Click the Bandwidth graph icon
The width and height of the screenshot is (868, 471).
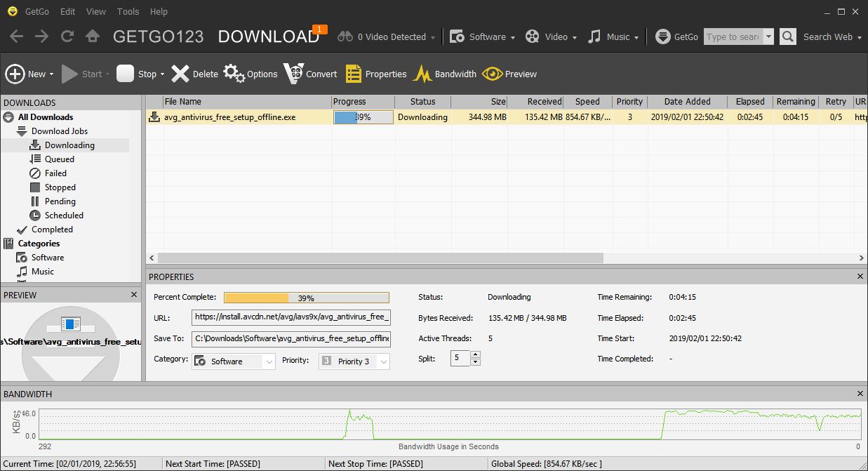(422, 73)
